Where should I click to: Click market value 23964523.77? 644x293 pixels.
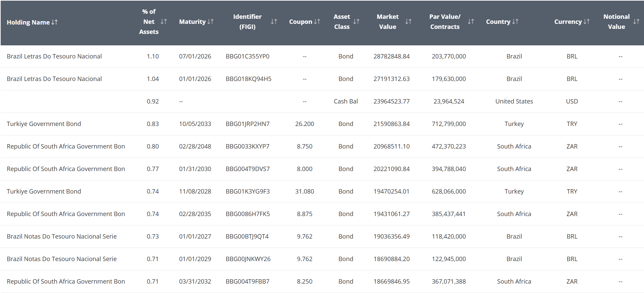coord(392,101)
